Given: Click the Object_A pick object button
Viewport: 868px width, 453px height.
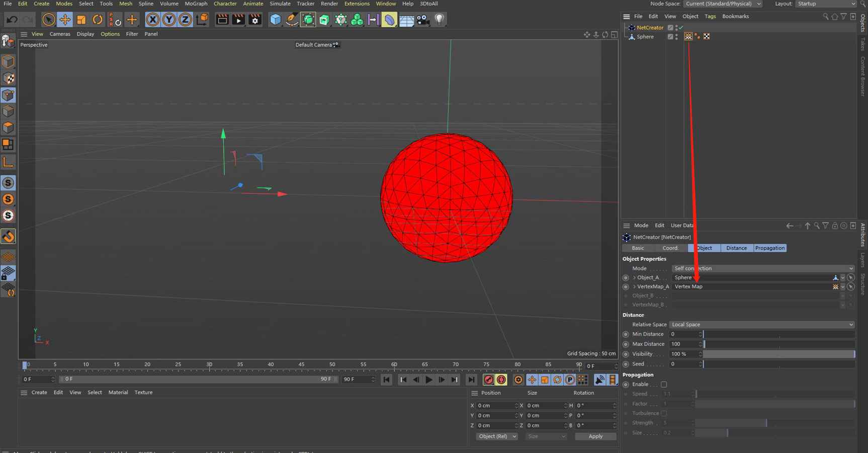Looking at the screenshot, I should pos(850,278).
